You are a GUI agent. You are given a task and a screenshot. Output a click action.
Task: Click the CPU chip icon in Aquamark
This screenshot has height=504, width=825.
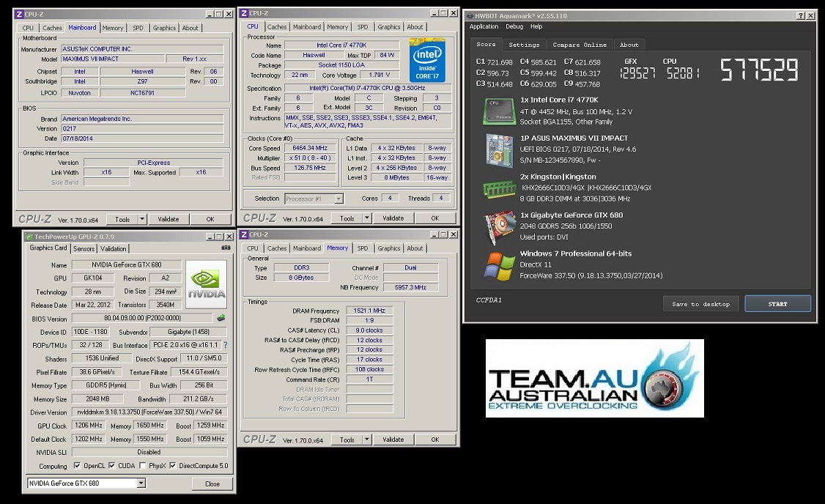(x=499, y=111)
